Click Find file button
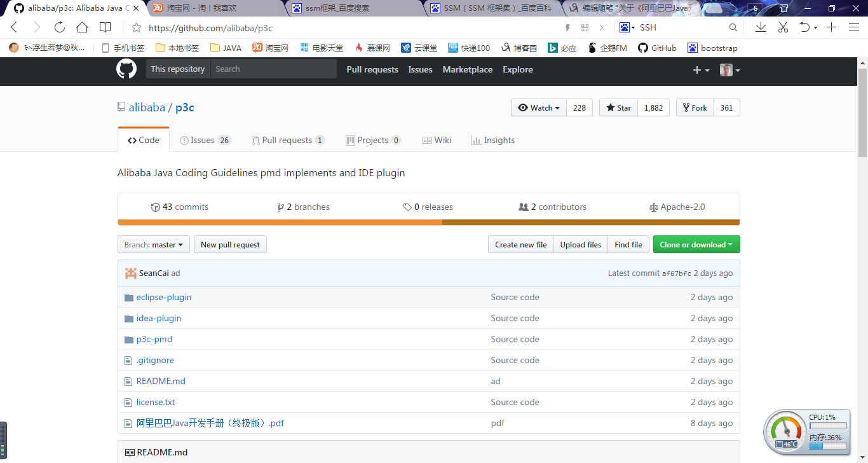This screenshot has width=868, height=463. point(628,245)
